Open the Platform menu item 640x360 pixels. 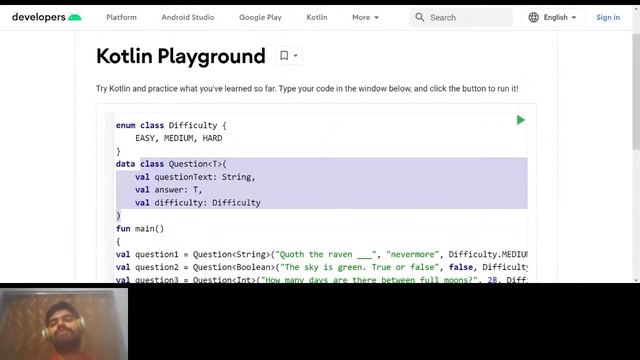pyautogui.click(x=121, y=17)
